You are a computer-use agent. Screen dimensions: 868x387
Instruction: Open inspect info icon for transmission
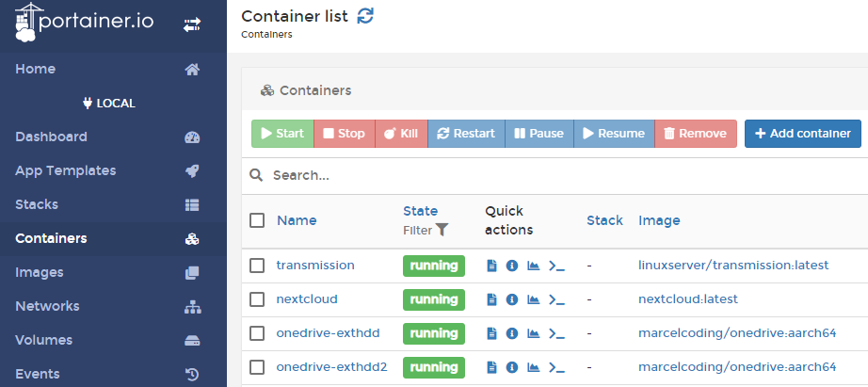click(x=512, y=266)
